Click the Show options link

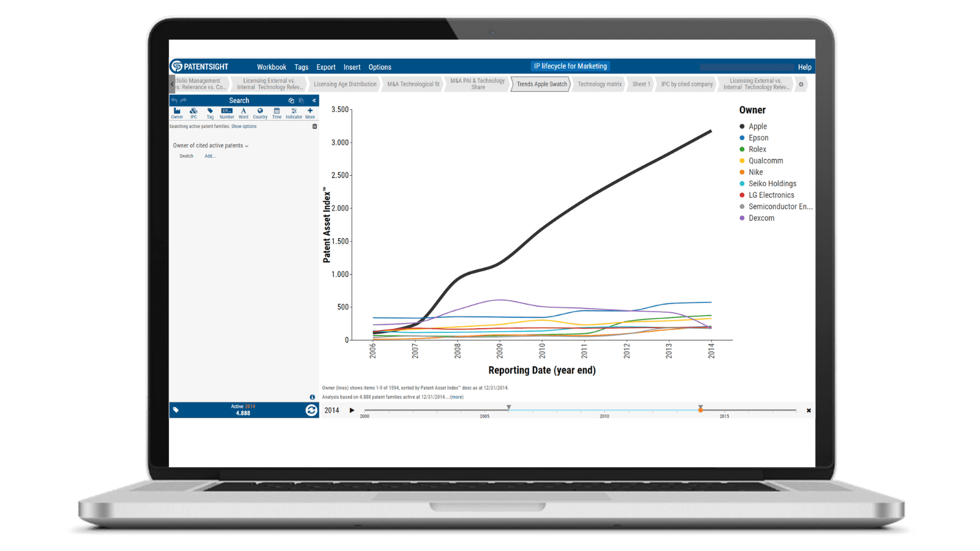tap(244, 127)
